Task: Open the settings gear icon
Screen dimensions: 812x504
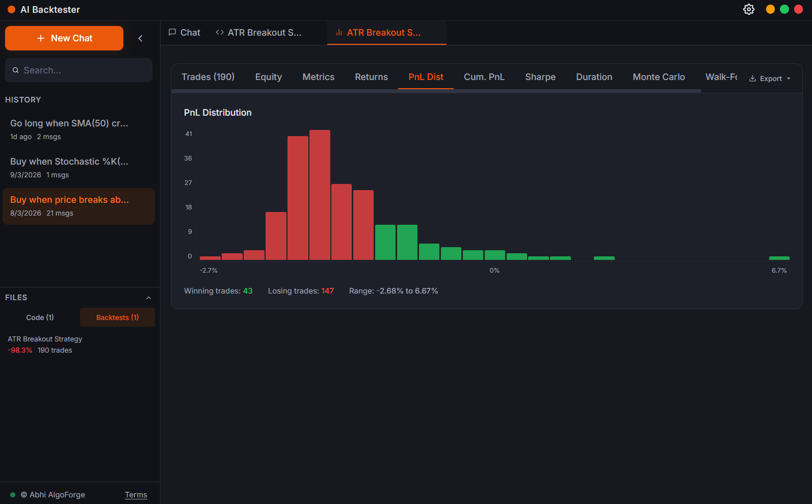Action: coord(748,10)
